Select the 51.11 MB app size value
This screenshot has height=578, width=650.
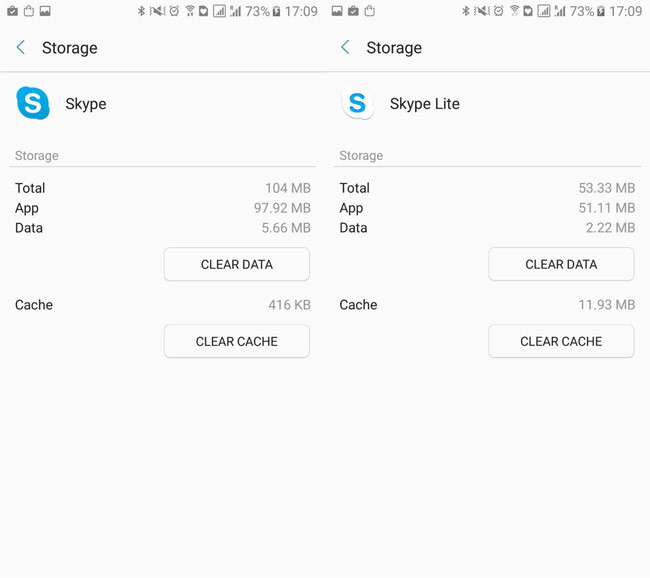607,208
